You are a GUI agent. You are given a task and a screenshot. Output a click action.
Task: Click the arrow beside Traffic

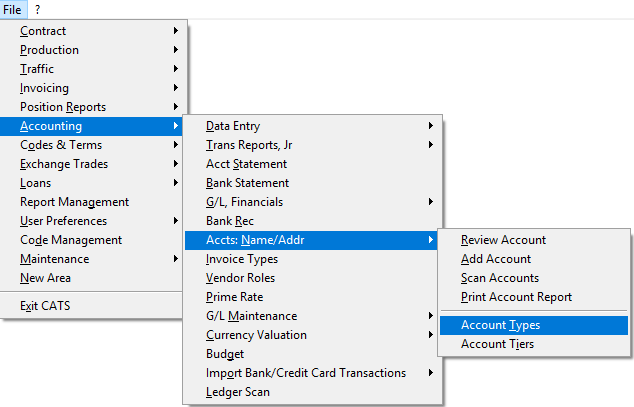175,69
